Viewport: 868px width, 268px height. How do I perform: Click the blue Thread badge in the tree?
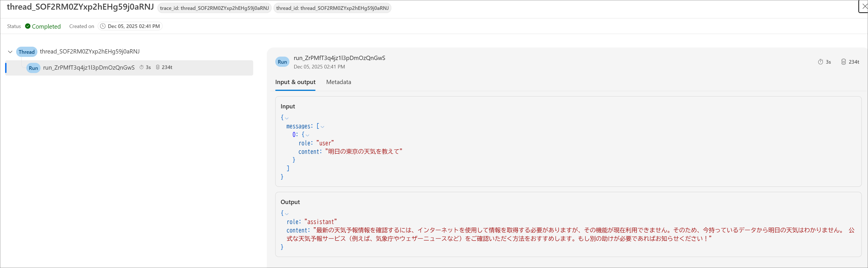point(27,52)
